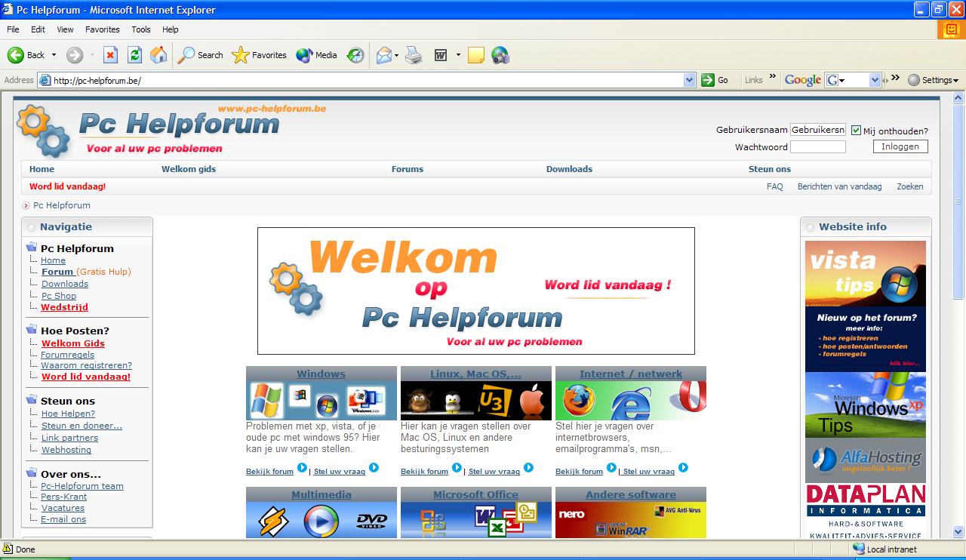Open the Search pane in toolbar
Screen dimensions: 966x560
(200, 55)
